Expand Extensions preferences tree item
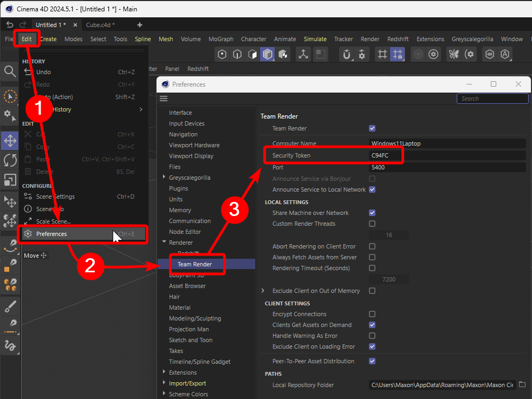This screenshot has height=399, width=532. coord(164,372)
